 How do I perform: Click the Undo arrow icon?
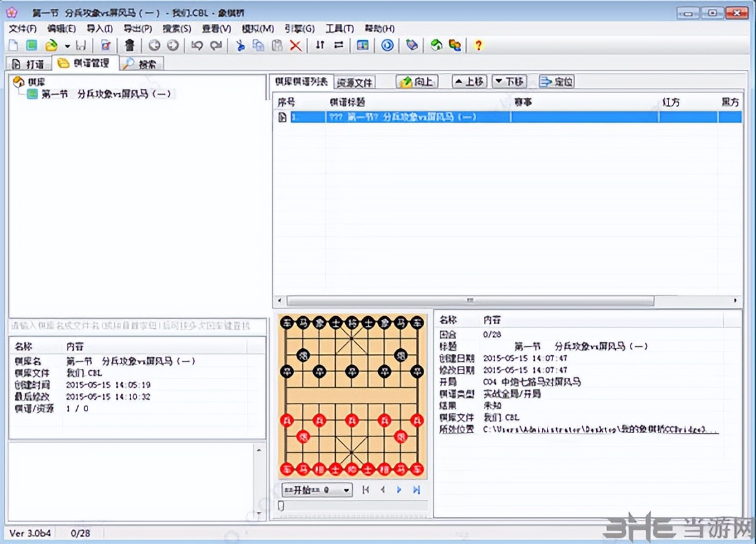(197, 45)
